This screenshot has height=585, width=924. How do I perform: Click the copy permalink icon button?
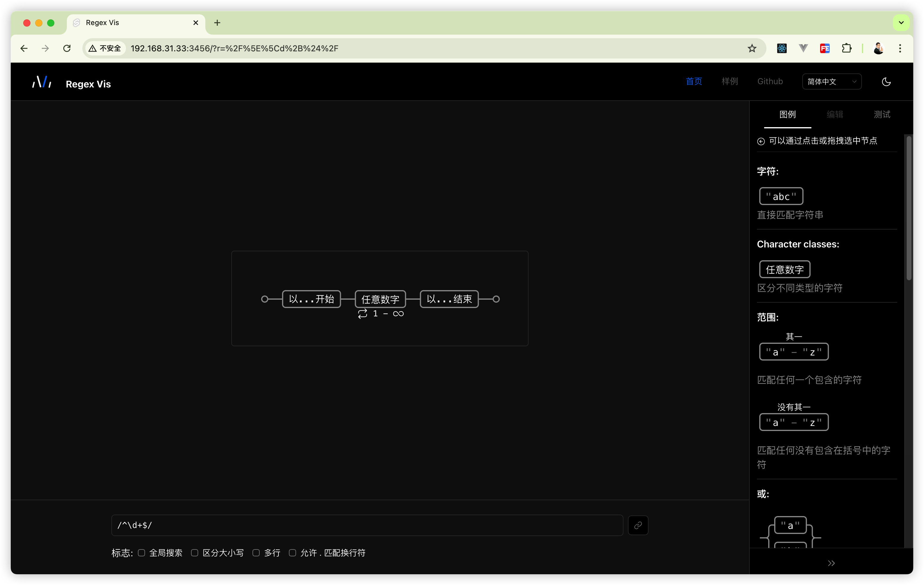tap(638, 525)
